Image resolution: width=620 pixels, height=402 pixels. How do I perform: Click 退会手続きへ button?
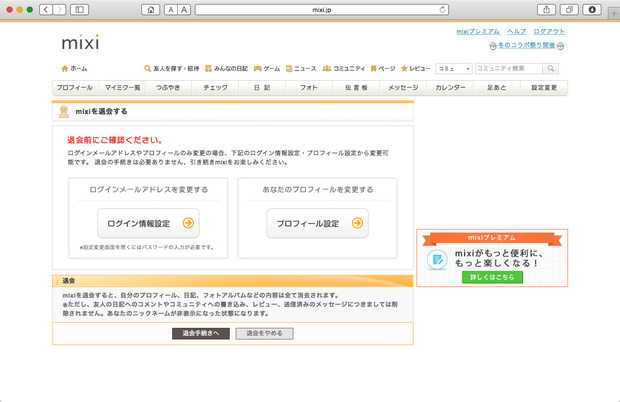pyautogui.click(x=201, y=333)
